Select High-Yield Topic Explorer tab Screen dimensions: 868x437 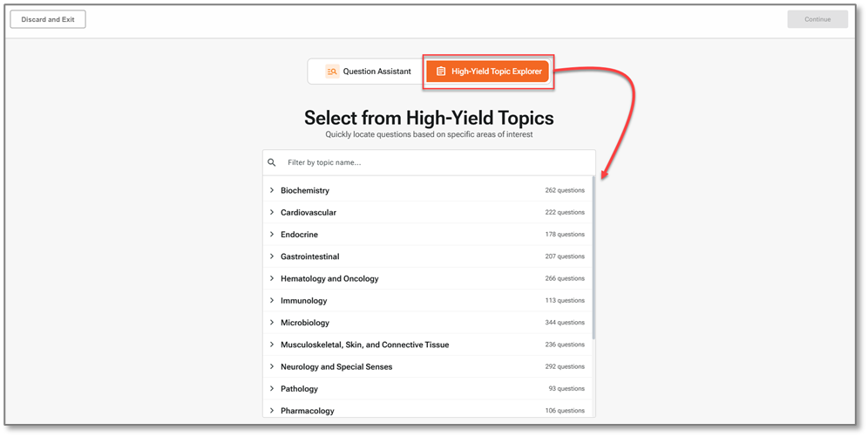[488, 72]
